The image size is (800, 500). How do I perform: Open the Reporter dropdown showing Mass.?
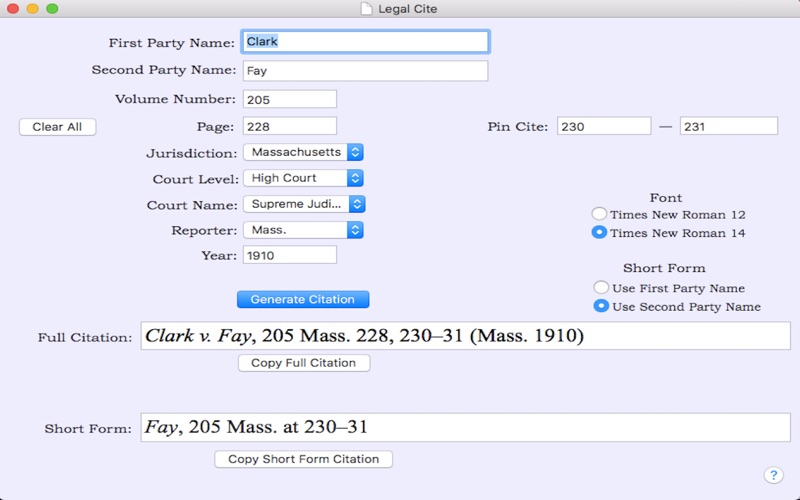(x=303, y=230)
